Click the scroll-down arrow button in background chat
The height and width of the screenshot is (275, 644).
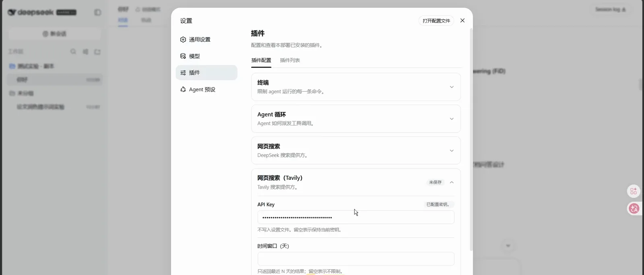508,246
